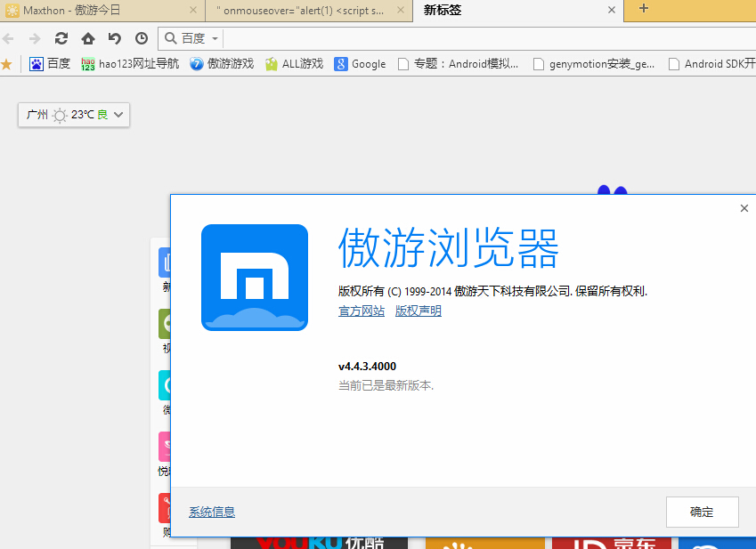Open the 系统信息 link
The height and width of the screenshot is (549, 756).
tap(212, 512)
